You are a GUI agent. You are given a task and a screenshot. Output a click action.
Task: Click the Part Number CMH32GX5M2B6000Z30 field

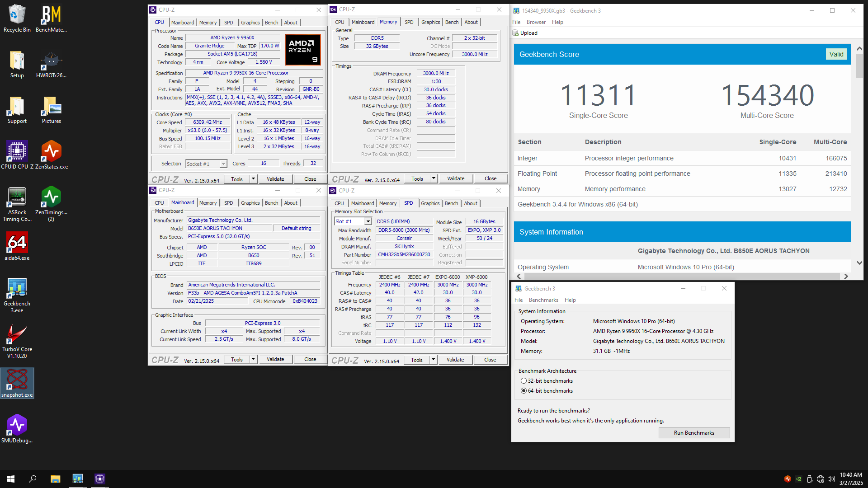[x=404, y=254]
